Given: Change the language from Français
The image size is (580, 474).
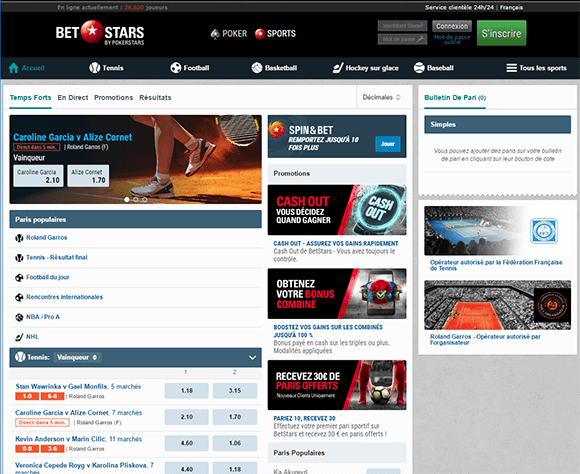Looking at the screenshot, I should click(512, 7).
